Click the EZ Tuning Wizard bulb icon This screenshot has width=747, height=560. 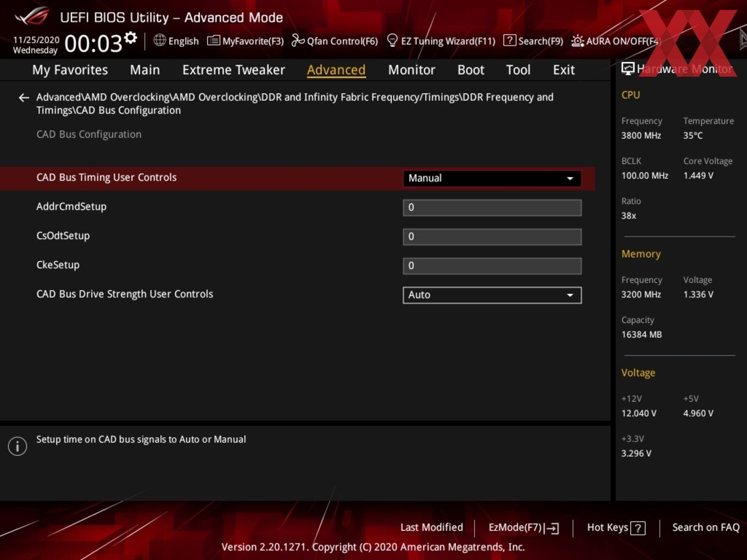pyautogui.click(x=392, y=40)
